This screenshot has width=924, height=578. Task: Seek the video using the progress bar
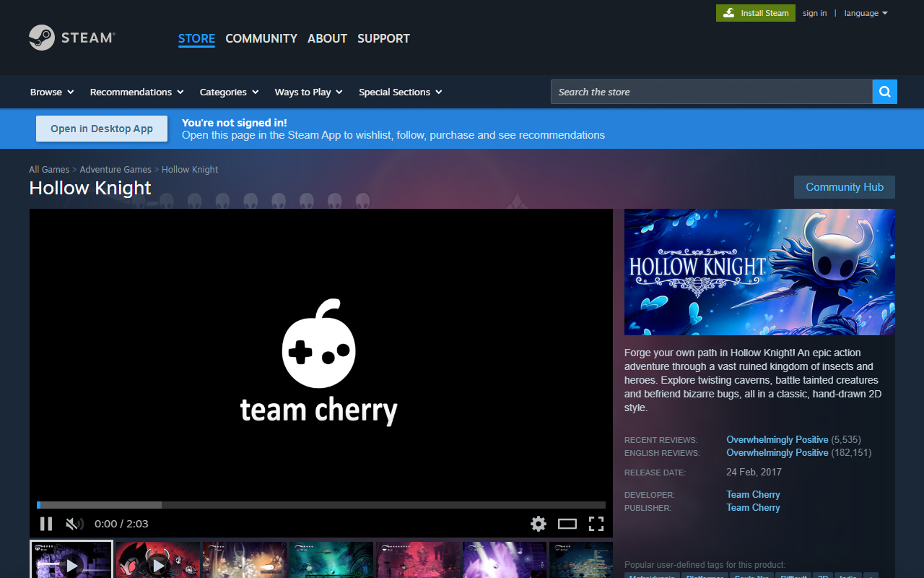pos(321,505)
